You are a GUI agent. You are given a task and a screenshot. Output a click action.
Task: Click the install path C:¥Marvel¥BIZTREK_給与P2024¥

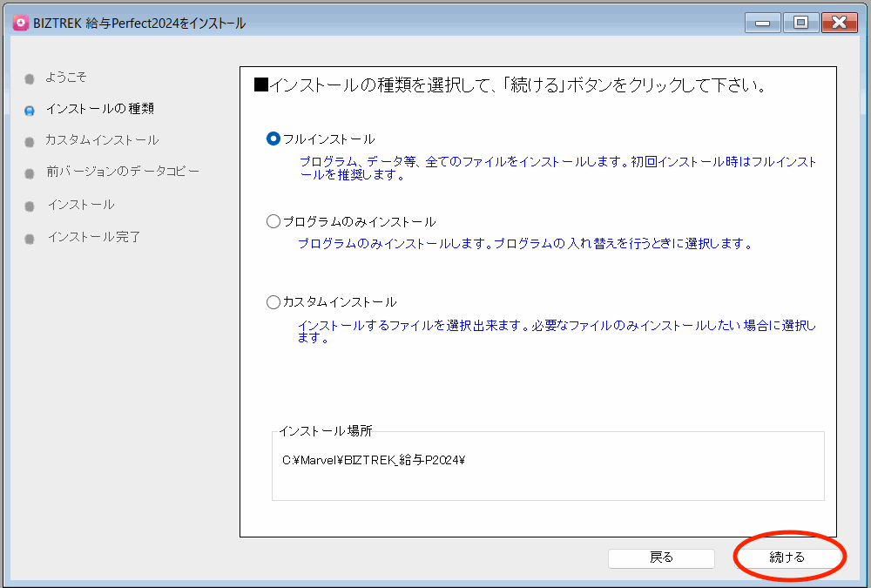pos(374,460)
